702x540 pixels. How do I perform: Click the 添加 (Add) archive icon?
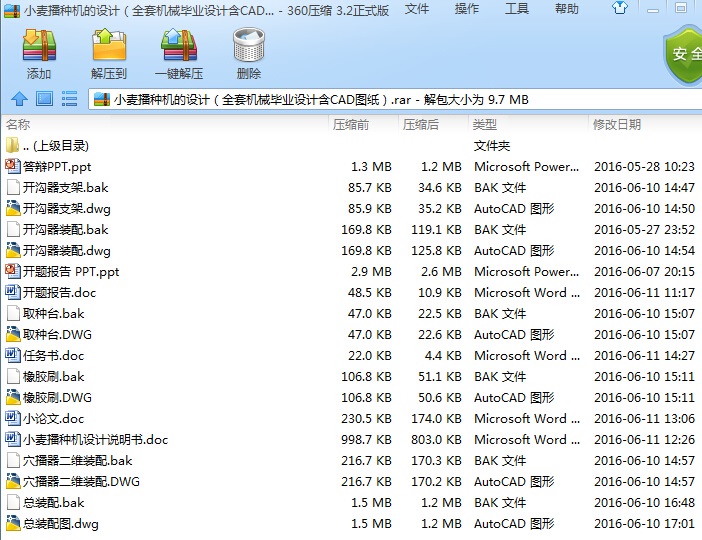pyautogui.click(x=39, y=45)
